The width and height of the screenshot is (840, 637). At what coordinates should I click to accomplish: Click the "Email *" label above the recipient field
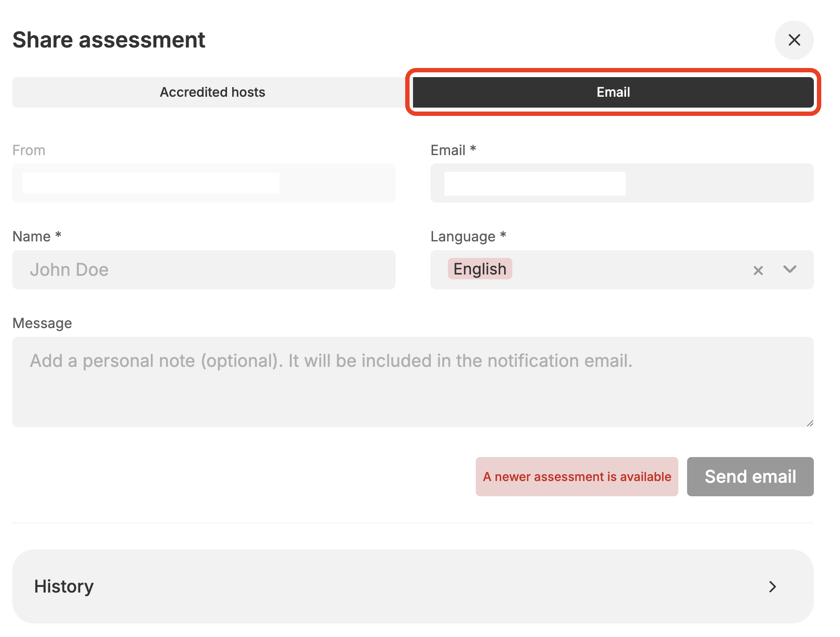453,150
